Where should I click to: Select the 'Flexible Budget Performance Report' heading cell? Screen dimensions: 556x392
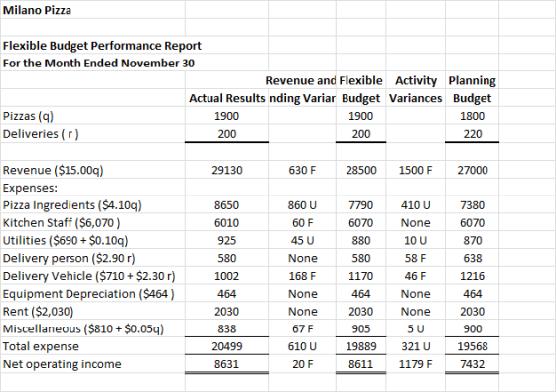tap(101, 46)
